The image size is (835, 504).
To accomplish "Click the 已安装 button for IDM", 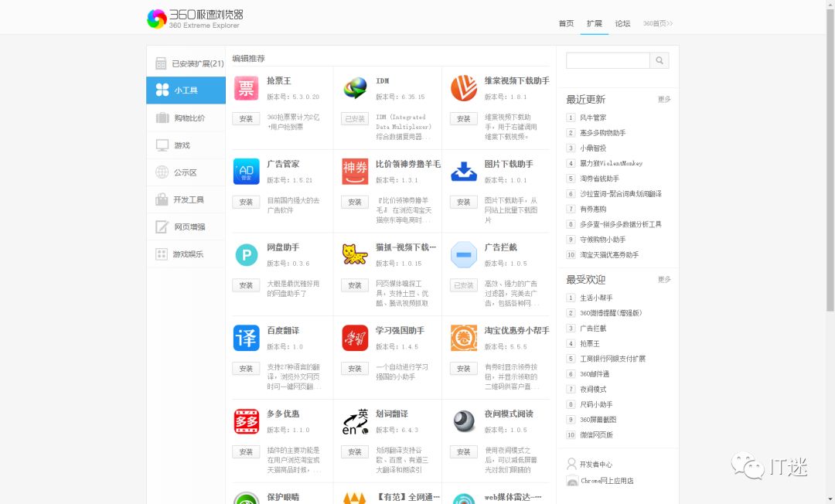I will (355, 119).
